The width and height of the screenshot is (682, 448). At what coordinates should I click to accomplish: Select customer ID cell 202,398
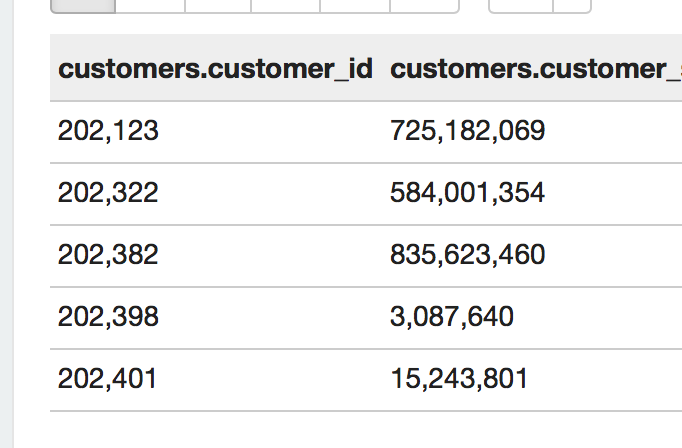(109, 317)
